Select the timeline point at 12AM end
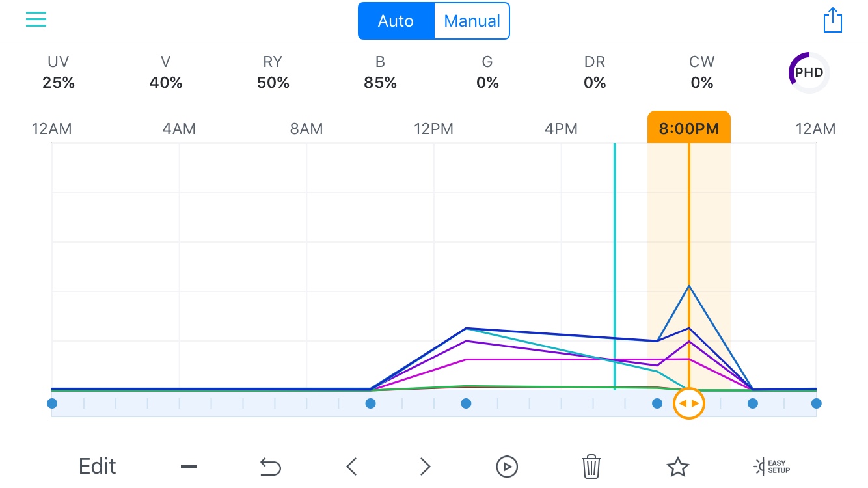868x488 pixels. tap(816, 403)
